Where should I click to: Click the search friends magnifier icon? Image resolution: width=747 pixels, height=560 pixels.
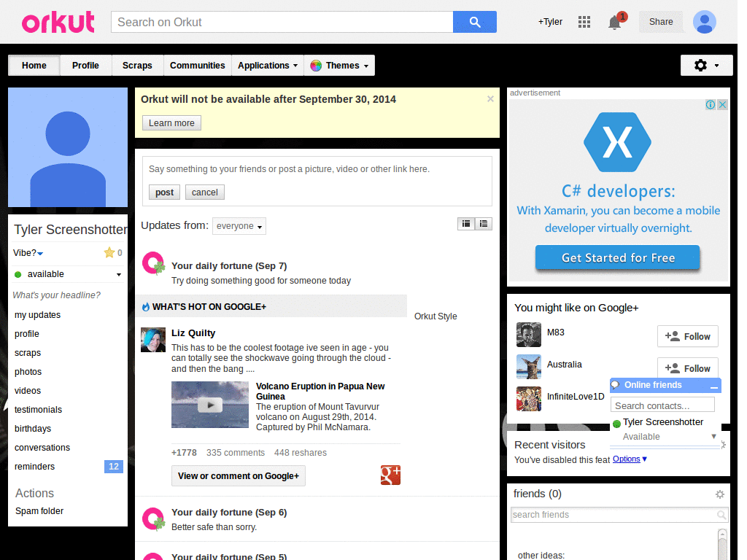pyautogui.click(x=721, y=515)
